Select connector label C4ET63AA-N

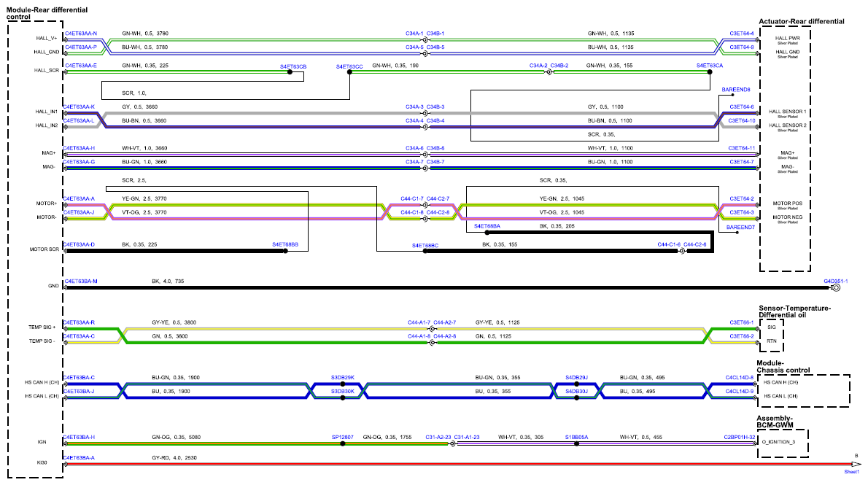click(81, 34)
